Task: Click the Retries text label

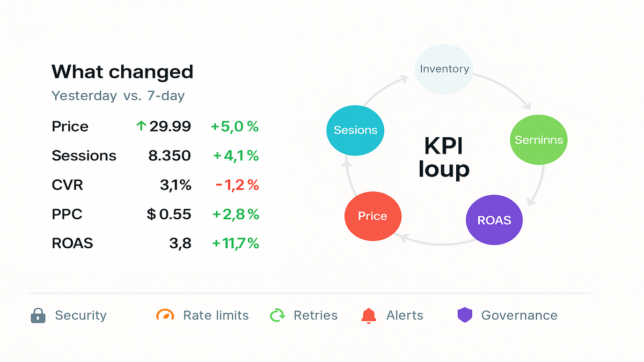Action: (316, 315)
